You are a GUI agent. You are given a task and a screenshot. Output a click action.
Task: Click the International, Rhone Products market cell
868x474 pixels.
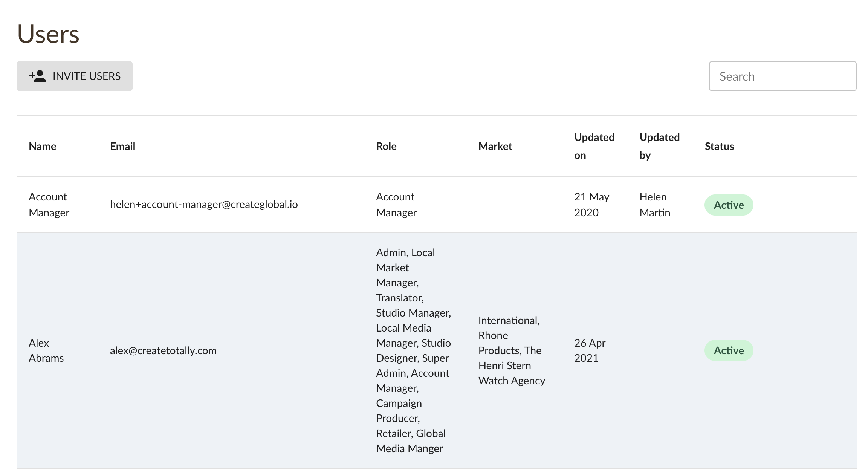pyautogui.click(x=512, y=350)
